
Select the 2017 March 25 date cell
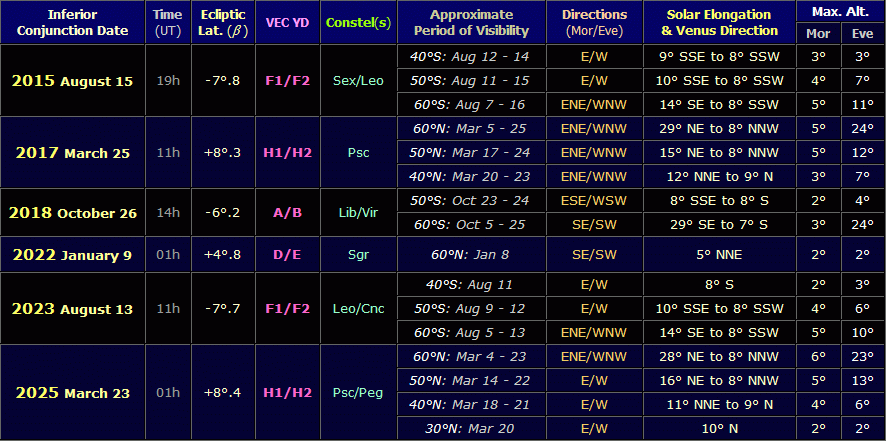(x=72, y=153)
